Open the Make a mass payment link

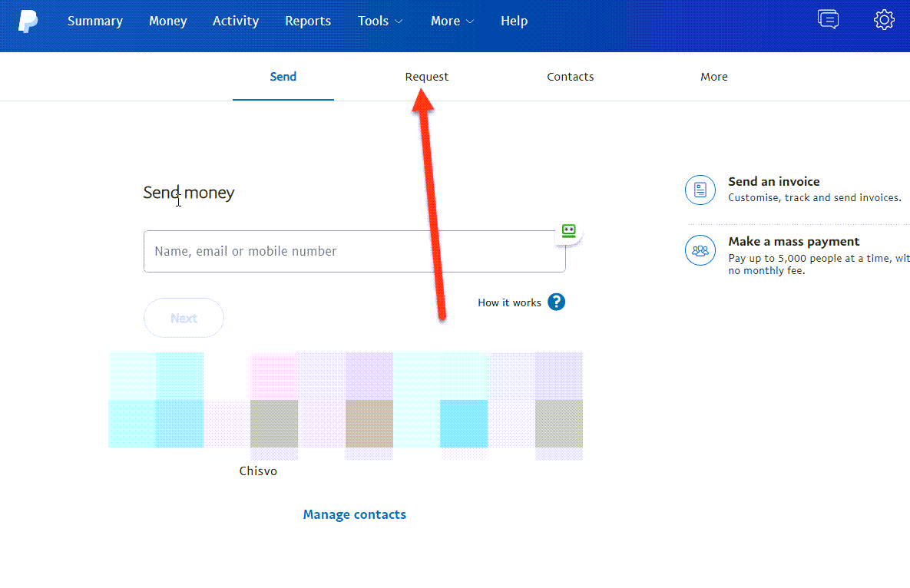pyautogui.click(x=793, y=241)
